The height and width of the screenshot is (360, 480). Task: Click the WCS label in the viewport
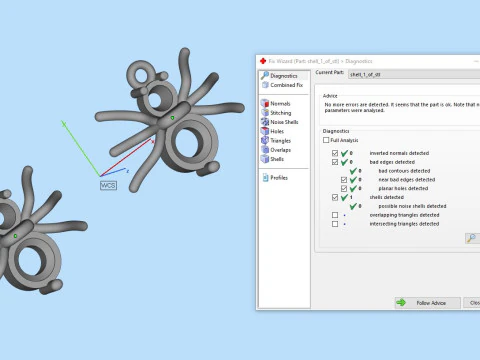tap(108, 185)
